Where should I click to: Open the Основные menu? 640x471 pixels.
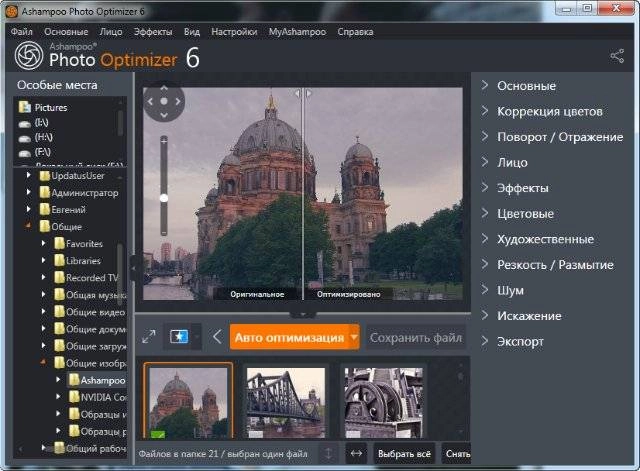tap(66, 31)
